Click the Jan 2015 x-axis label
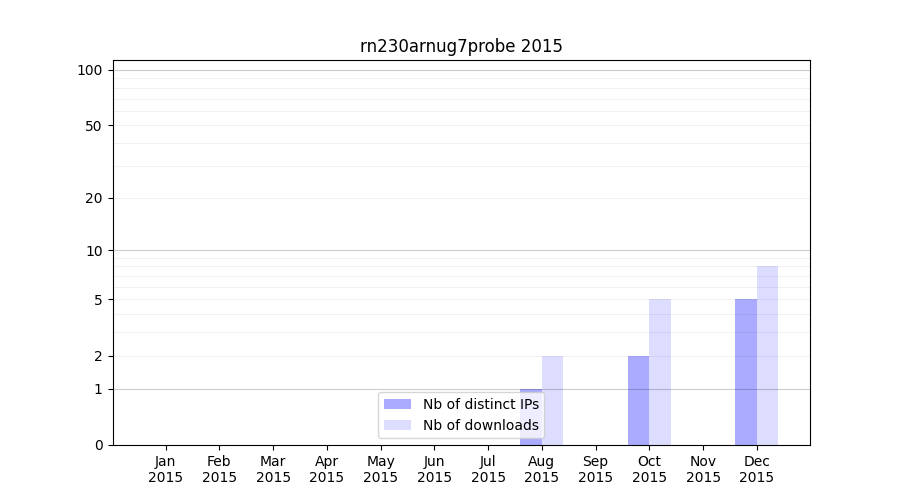This screenshot has width=900, height=500. [166, 469]
